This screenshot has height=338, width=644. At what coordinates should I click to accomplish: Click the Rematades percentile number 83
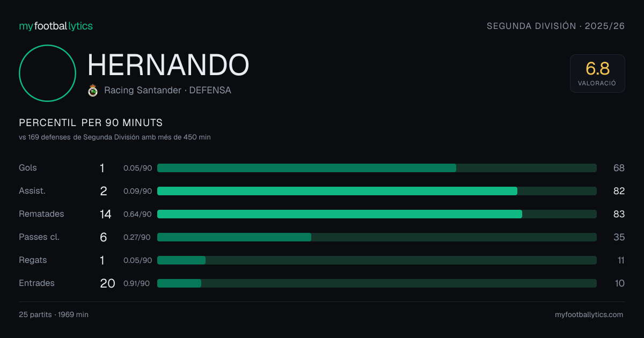tap(619, 214)
